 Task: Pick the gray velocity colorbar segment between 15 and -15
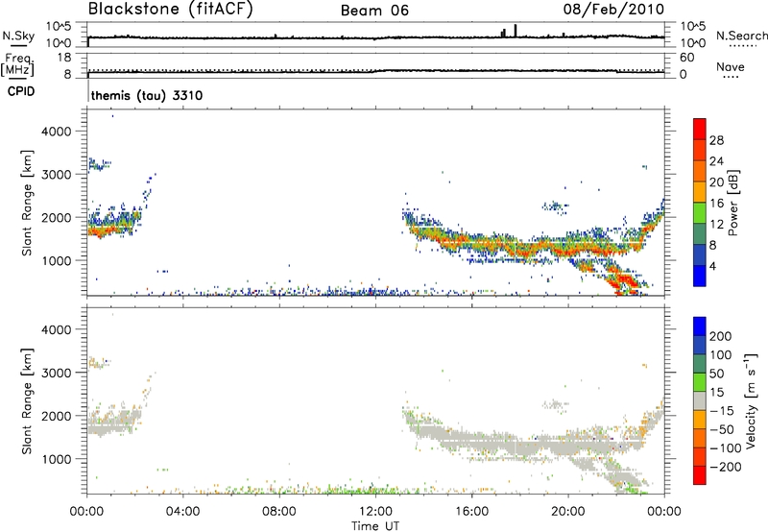pos(700,400)
